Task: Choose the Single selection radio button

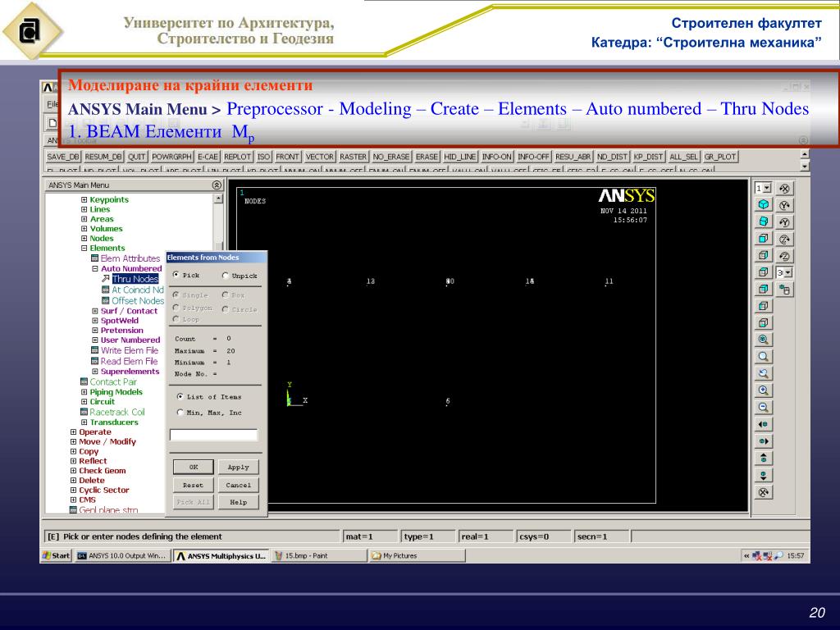Action: point(176,294)
